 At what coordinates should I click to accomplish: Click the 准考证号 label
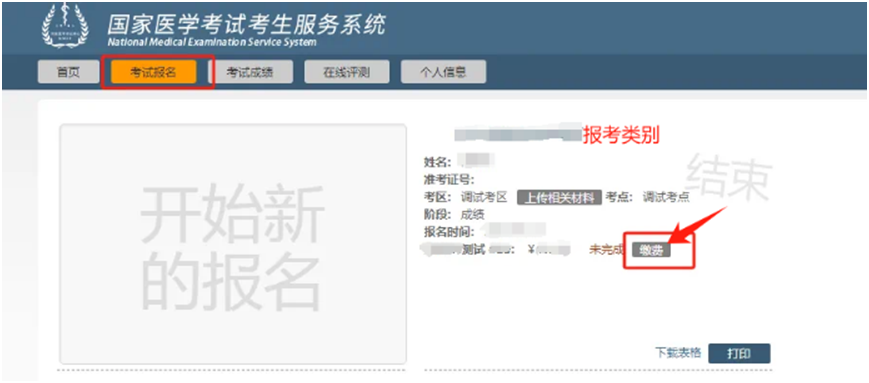pyautogui.click(x=450, y=180)
